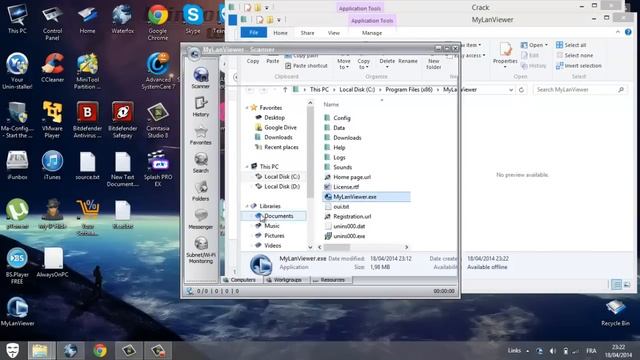Viewport: 640px width, 360px height.
Task: Collapse the This PC tree node
Action: [247, 167]
